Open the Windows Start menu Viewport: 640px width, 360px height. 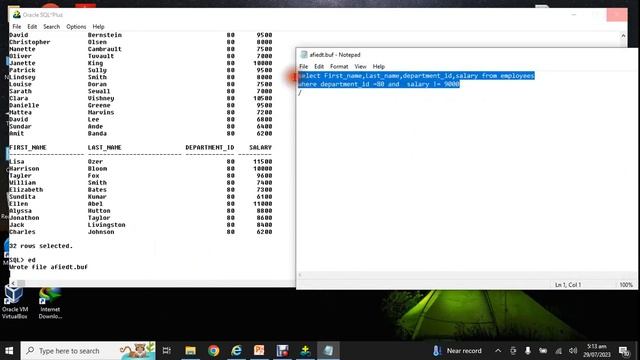(x=9, y=351)
